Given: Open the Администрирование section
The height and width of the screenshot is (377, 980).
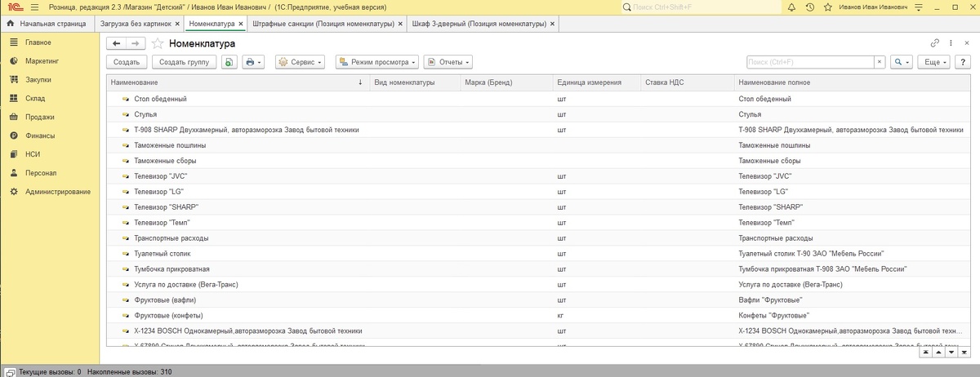Looking at the screenshot, I should pos(50,192).
